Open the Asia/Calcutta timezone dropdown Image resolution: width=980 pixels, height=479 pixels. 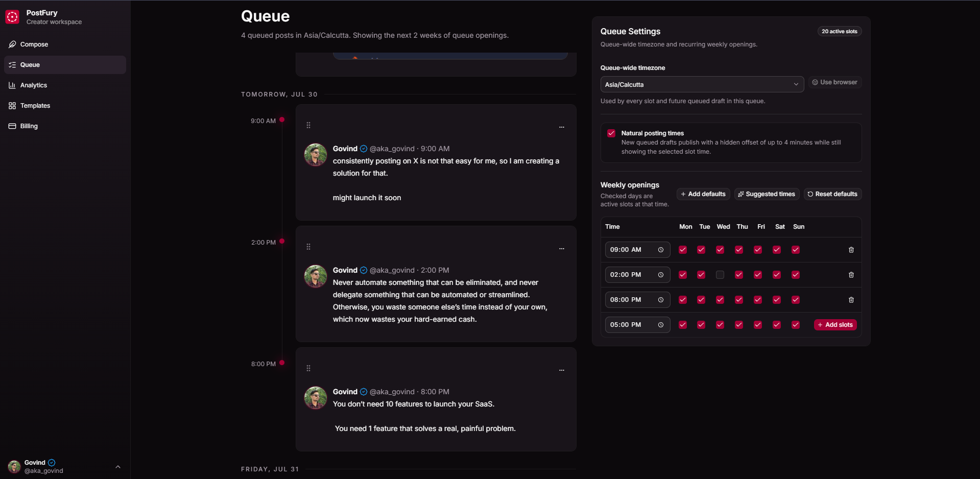702,84
